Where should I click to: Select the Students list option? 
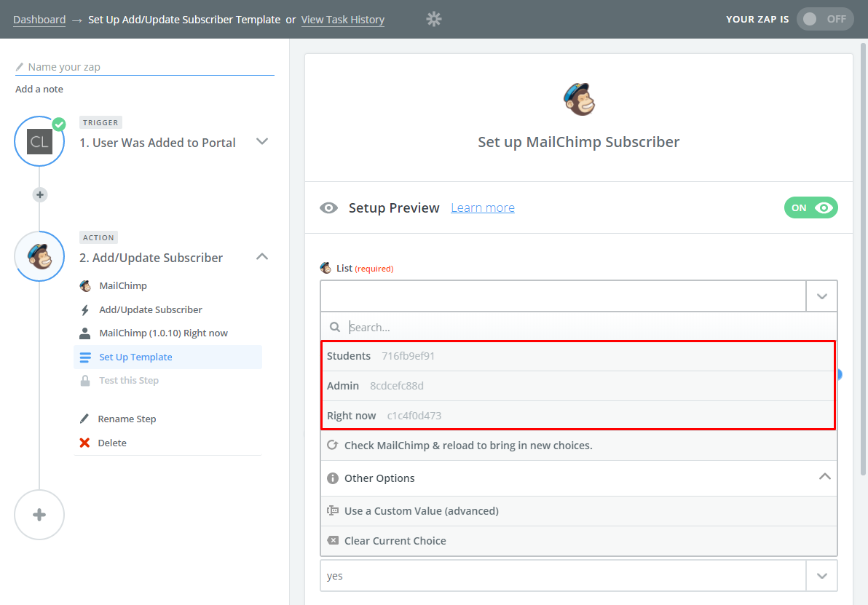pyautogui.click(x=578, y=356)
